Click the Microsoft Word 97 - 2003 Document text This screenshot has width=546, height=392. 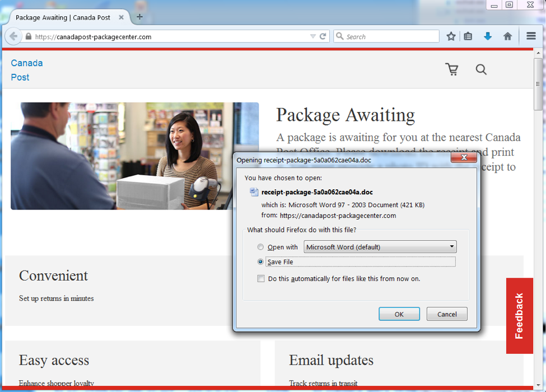(343, 205)
